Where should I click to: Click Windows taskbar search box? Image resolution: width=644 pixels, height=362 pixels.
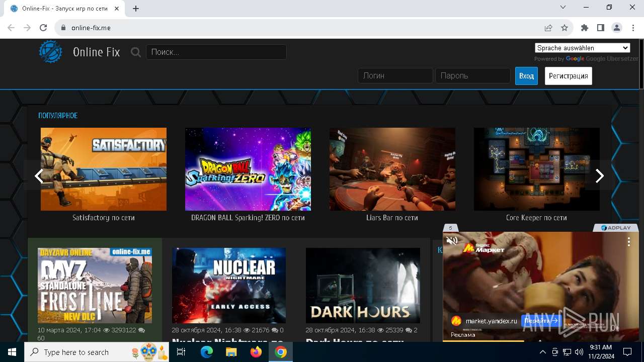click(x=97, y=352)
